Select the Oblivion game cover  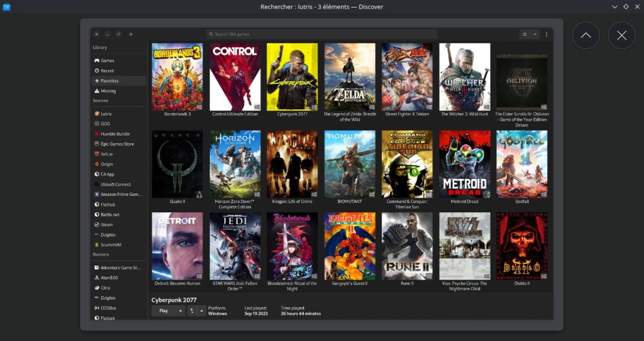tap(521, 82)
